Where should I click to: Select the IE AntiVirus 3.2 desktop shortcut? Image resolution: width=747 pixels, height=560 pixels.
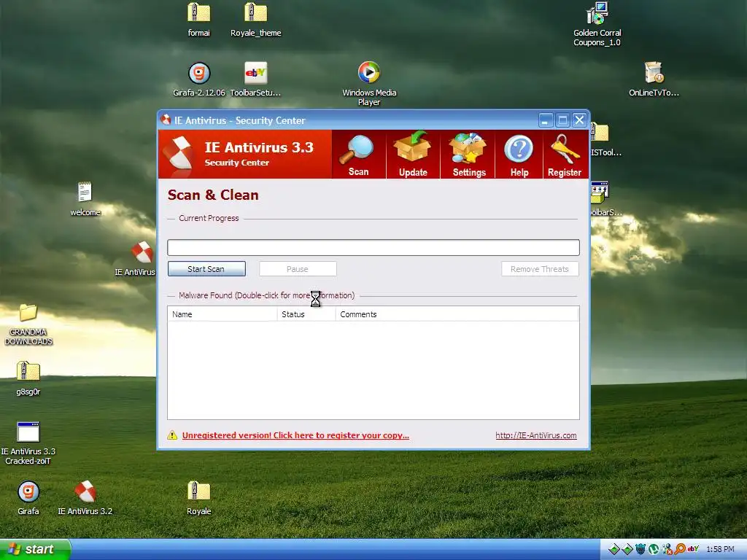pyautogui.click(x=85, y=498)
